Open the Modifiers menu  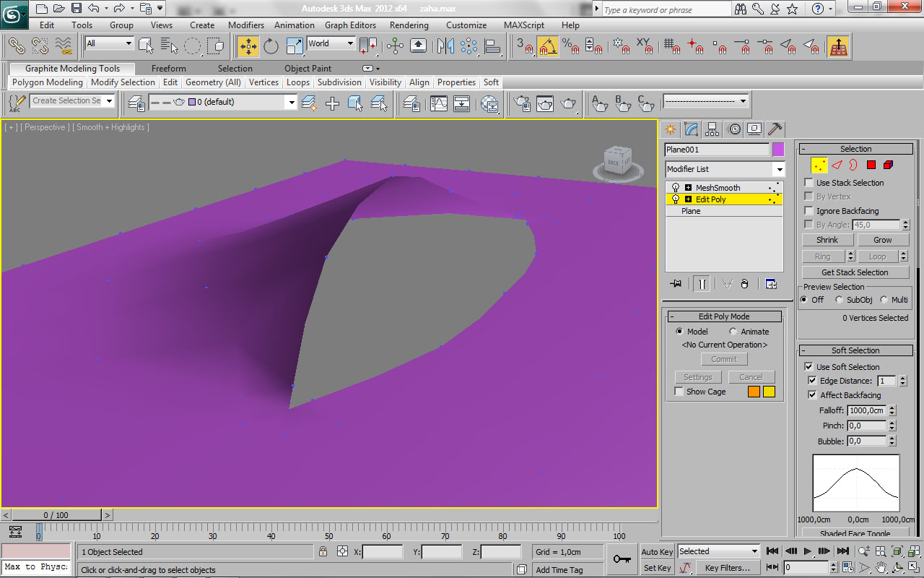(x=246, y=25)
